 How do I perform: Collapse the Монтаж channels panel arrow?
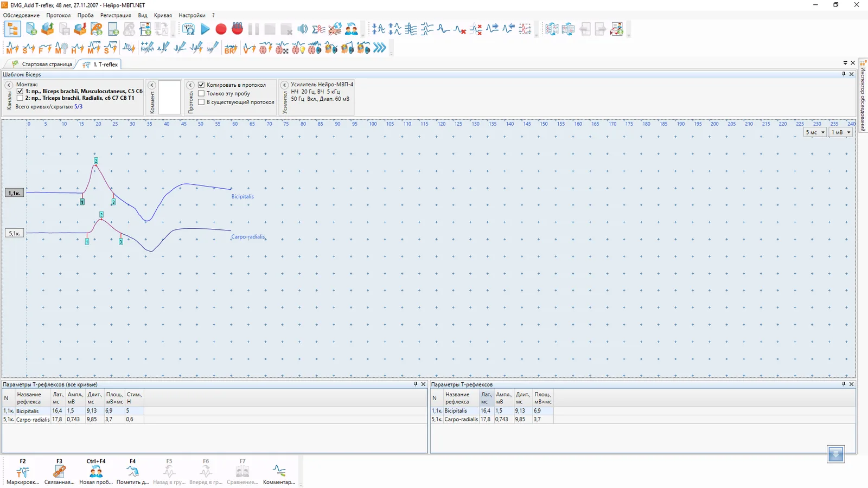(9, 85)
